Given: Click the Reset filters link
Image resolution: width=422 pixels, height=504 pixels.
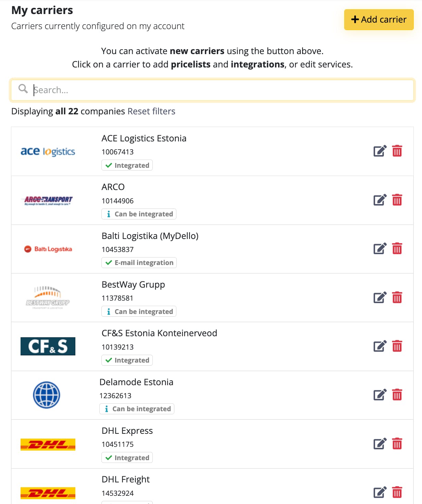Looking at the screenshot, I should coord(151,111).
